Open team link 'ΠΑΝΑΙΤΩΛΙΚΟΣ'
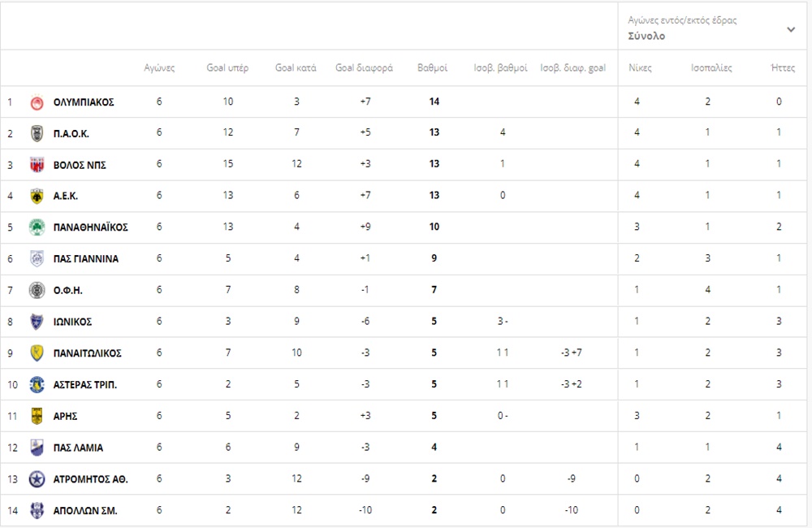The height and width of the screenshot is (528, 812). coord(88,353)
